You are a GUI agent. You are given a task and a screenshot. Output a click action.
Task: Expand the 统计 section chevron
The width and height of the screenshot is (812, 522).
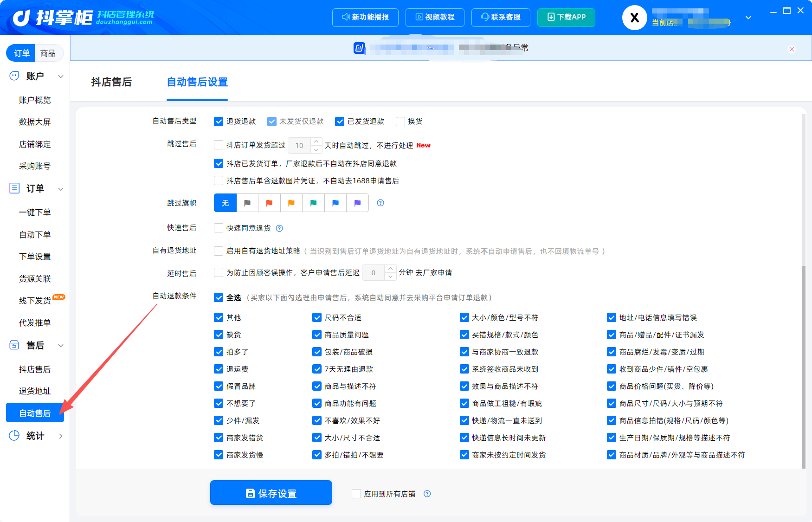point(60,436)
